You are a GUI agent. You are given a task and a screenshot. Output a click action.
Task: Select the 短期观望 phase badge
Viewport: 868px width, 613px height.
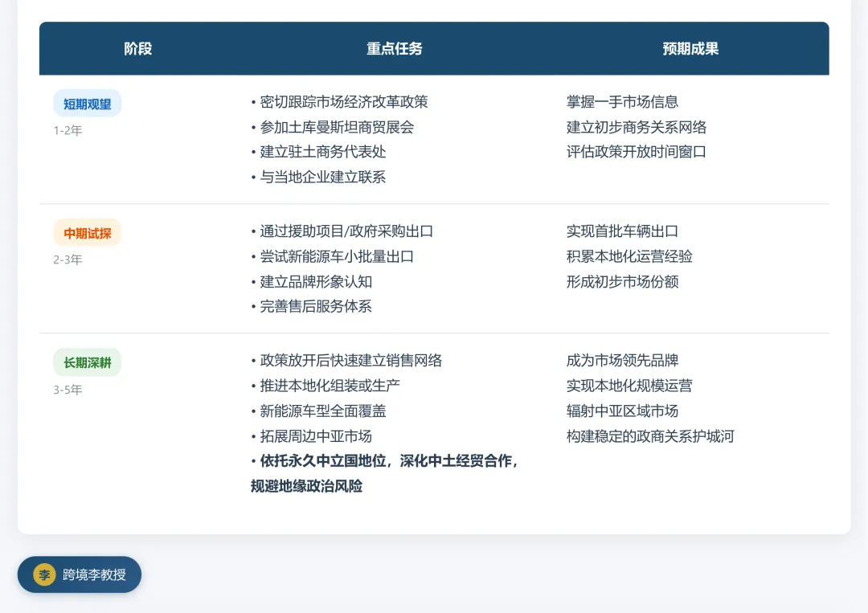(87, 103)
